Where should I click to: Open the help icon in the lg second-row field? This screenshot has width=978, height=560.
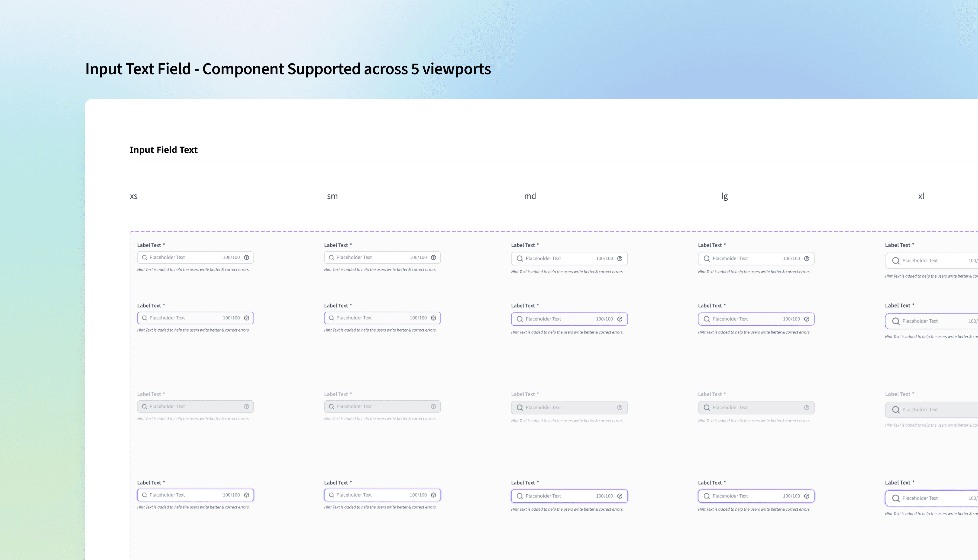(x=806, y=319)
